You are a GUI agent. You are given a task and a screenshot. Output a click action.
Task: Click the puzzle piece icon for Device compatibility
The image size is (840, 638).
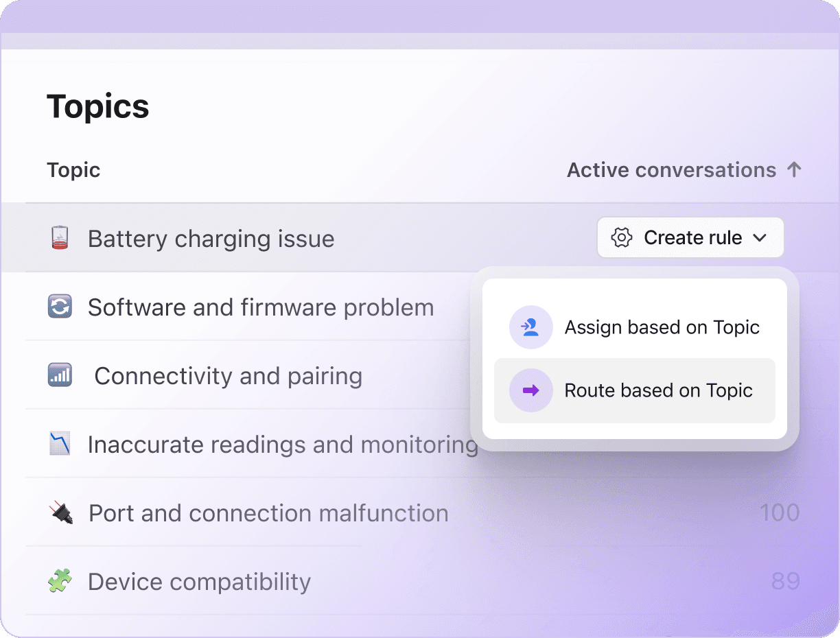point(60,581)
